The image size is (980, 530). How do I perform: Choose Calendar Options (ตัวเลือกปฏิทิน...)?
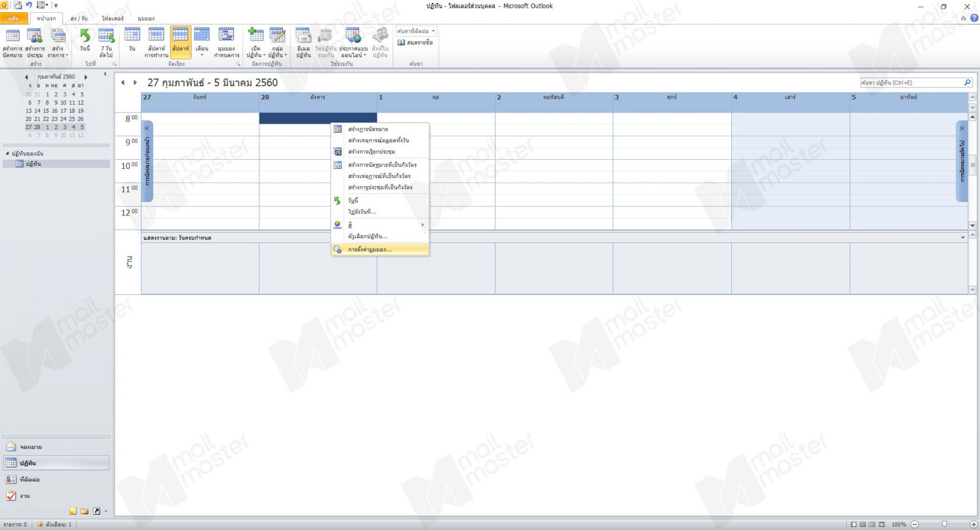click(x=380, y=236)
